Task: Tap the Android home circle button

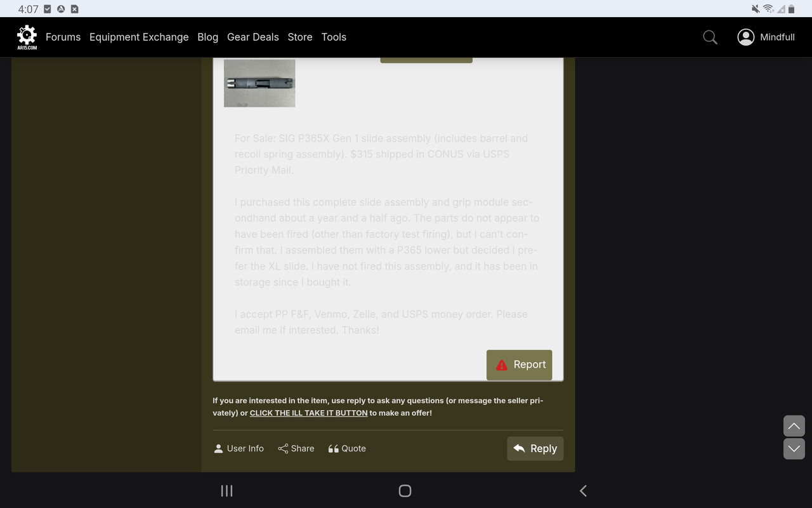Action: 405,490
